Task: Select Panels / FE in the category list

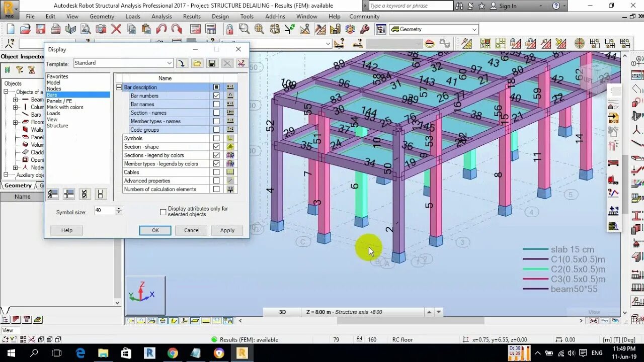Action: click(x=59, y=101)
